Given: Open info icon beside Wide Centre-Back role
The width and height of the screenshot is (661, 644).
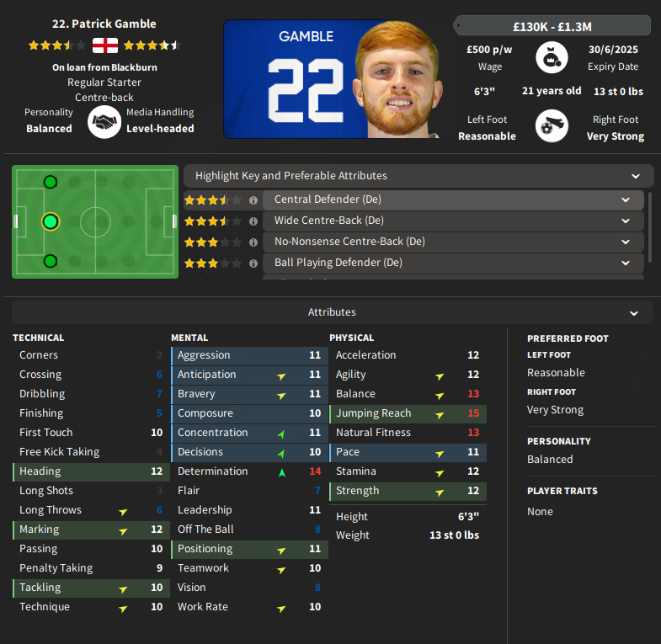Looking at the screenshot, I should click(x=253, y=221).
